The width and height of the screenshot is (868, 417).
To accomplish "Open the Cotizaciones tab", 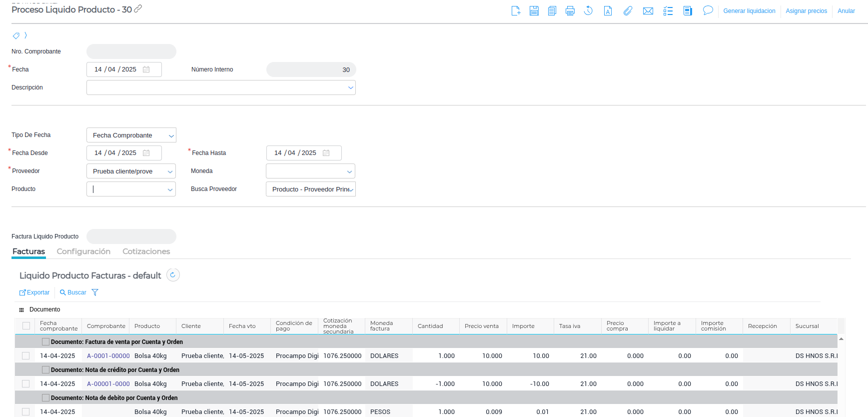I will [146, 251].
